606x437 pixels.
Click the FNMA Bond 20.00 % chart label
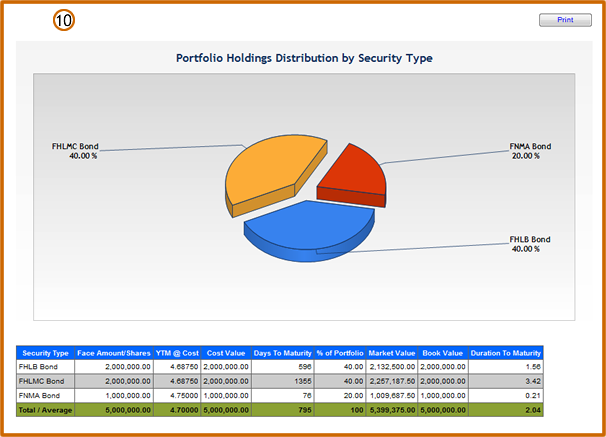[x=530, y=151]
